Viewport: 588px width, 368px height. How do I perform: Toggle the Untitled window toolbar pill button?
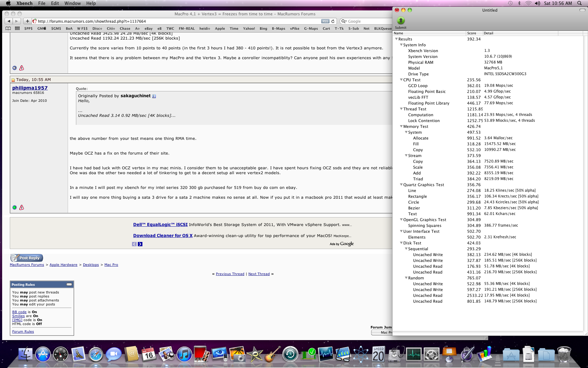(x=582, y=10)
